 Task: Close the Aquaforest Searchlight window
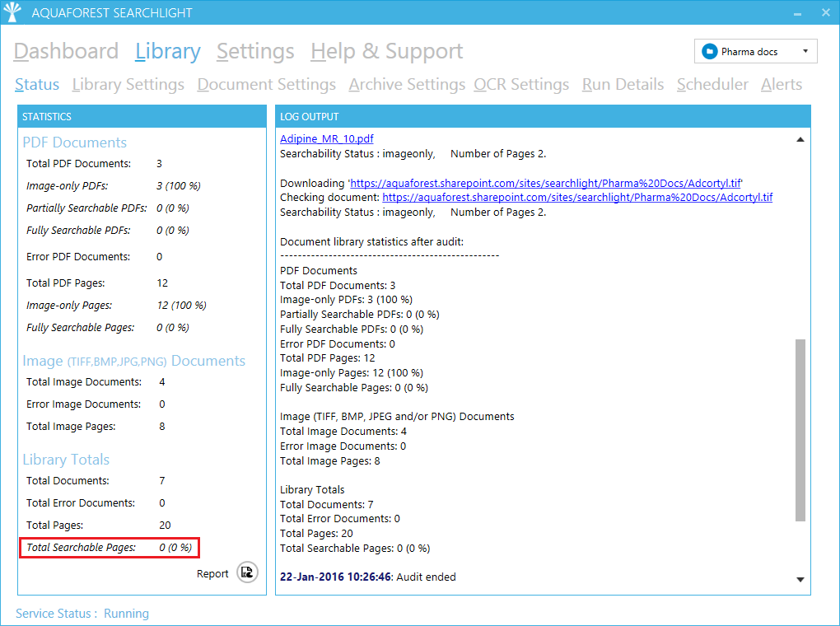[x=825, y=12]
